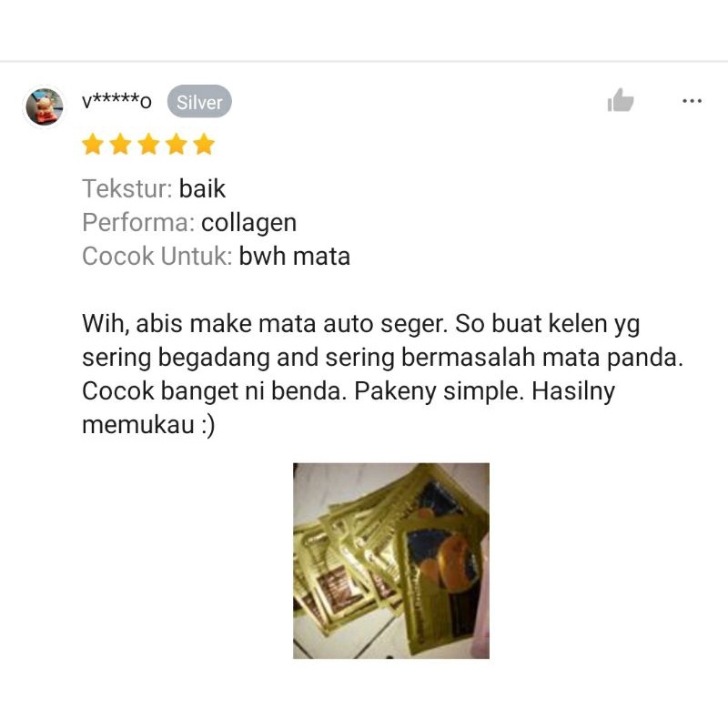Click the value 'bwh mata'
Image resolution: width=728 pixels, height=728 pixels.
294,257
